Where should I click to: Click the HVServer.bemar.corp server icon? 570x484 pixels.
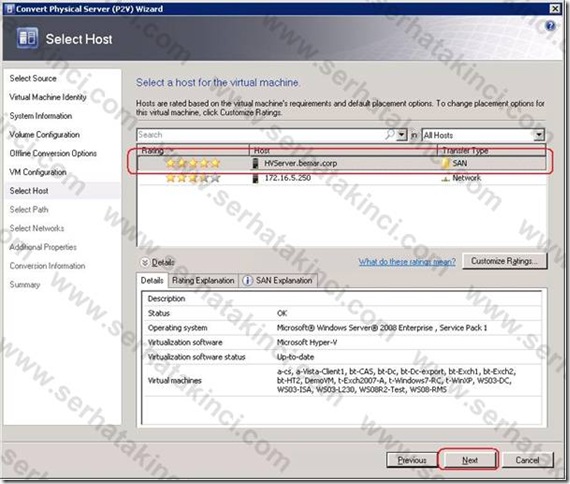point(256,163)
